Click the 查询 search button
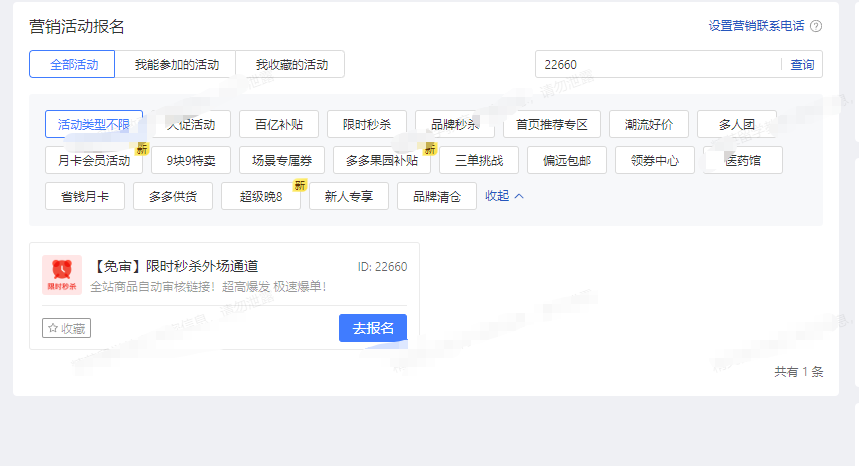The width and height of the screenshot is (859, 466). 802,65
